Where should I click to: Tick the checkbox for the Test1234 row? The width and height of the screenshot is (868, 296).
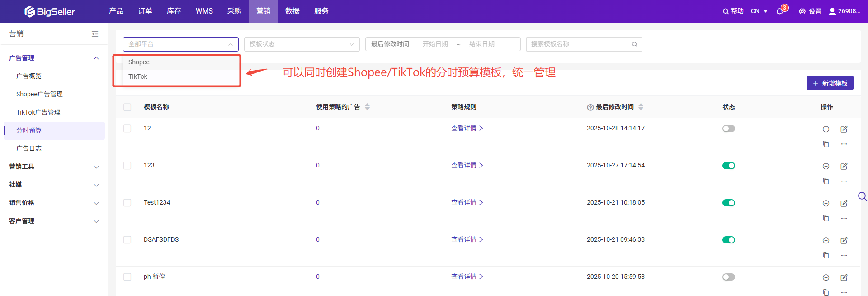point(127,203)
